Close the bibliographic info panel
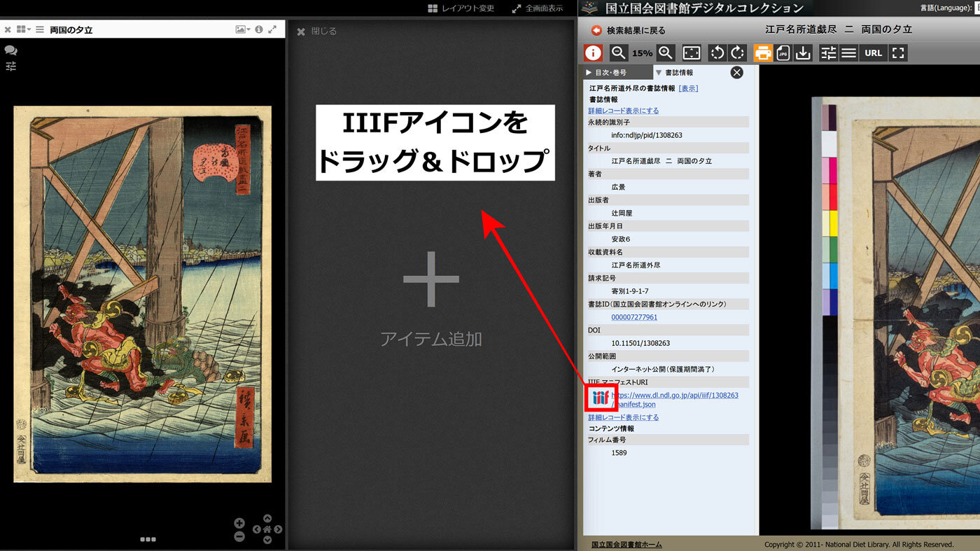980x551 pixels. (736, 72)
